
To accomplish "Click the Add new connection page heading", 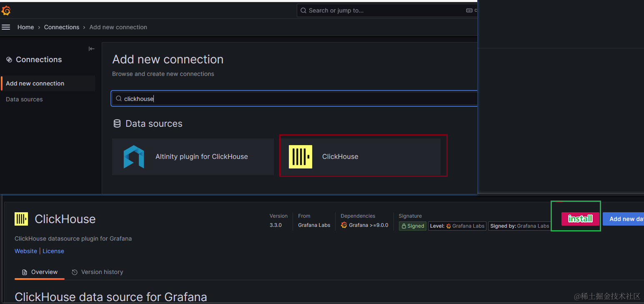I will click(168, 59).
